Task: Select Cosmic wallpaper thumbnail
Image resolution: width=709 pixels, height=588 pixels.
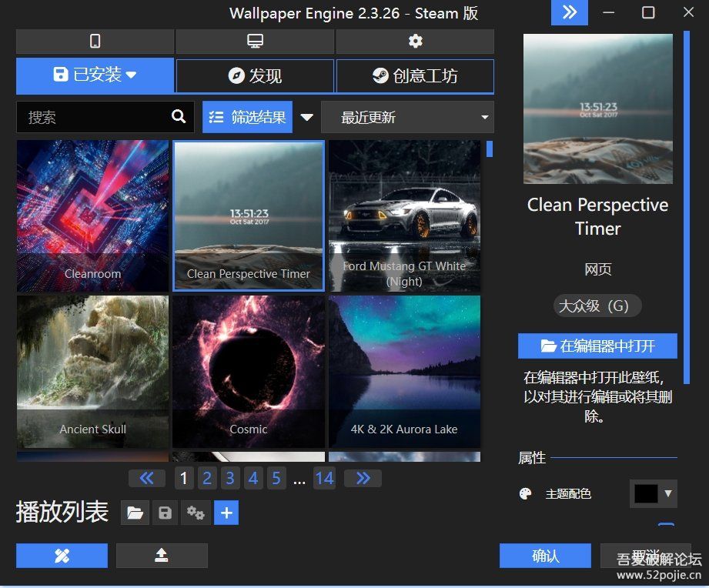Action: click(249, 372)
